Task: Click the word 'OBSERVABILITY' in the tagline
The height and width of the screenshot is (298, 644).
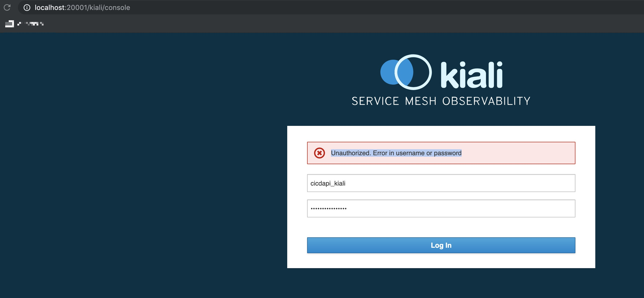Action: (x=486, y=101)
